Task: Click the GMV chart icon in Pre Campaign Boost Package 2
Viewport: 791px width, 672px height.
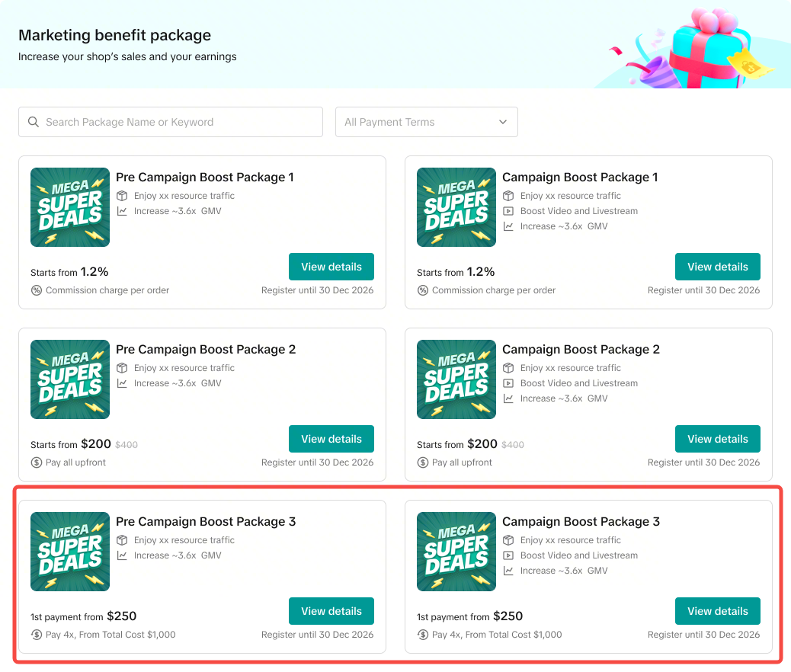Action: pos(122,383)
